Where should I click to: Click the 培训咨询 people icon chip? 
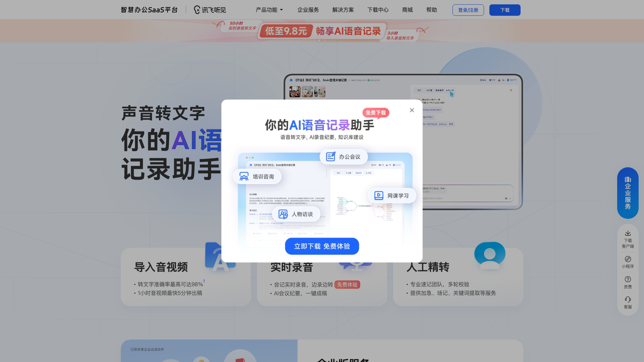257,177
